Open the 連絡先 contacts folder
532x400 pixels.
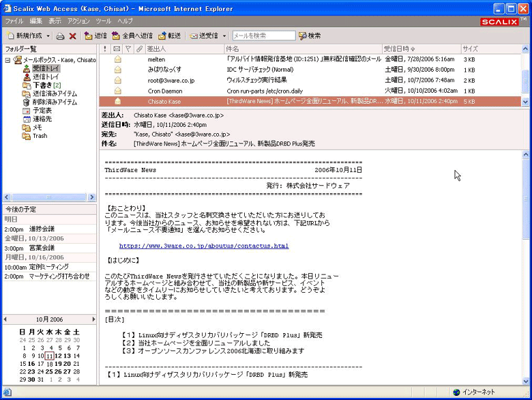click(x=42, y=119)
